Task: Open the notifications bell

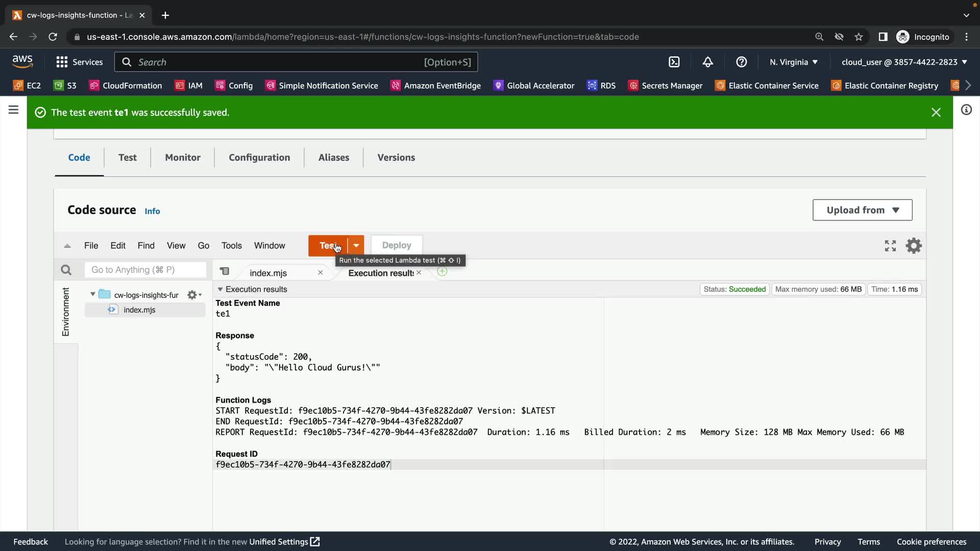Action: pyautogui.click(x=707, y=62)
